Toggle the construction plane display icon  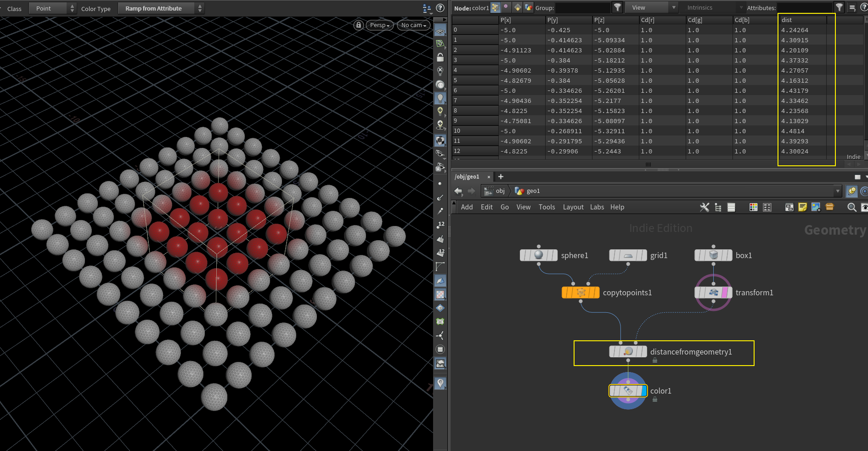click(x=440, y=31)
